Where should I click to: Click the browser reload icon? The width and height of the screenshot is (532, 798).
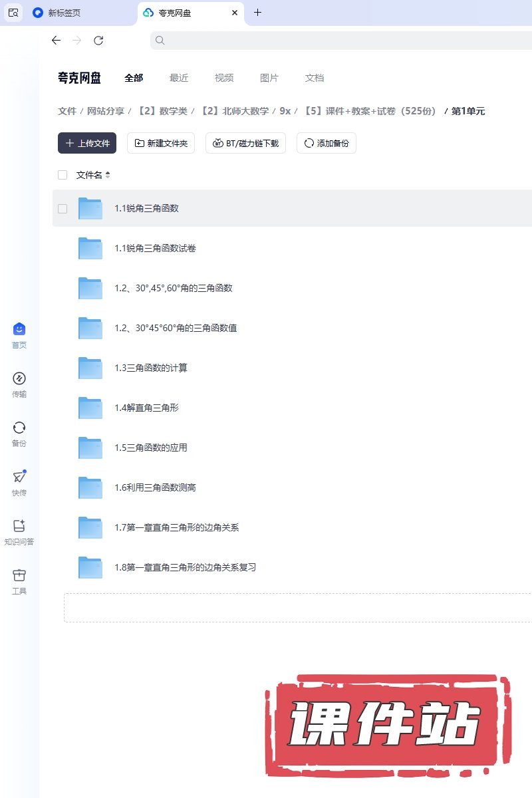click(98, 41)
